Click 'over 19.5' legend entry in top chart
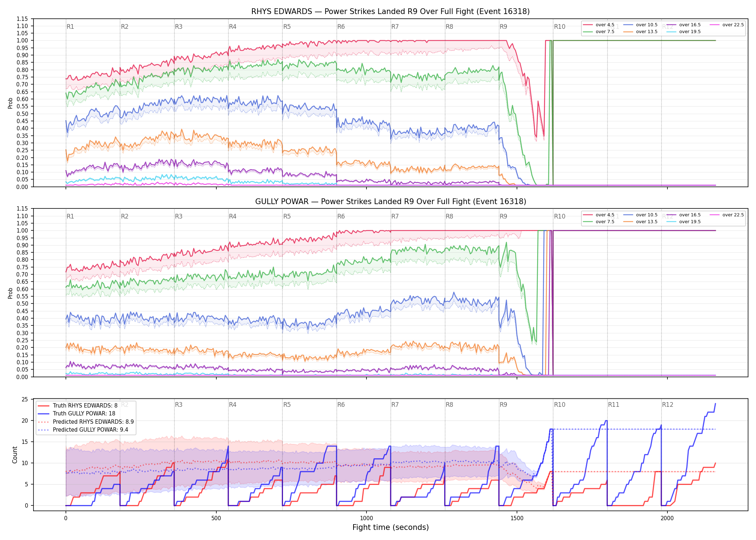The height and width of the screenshot is (540, 756). point(683,32)
